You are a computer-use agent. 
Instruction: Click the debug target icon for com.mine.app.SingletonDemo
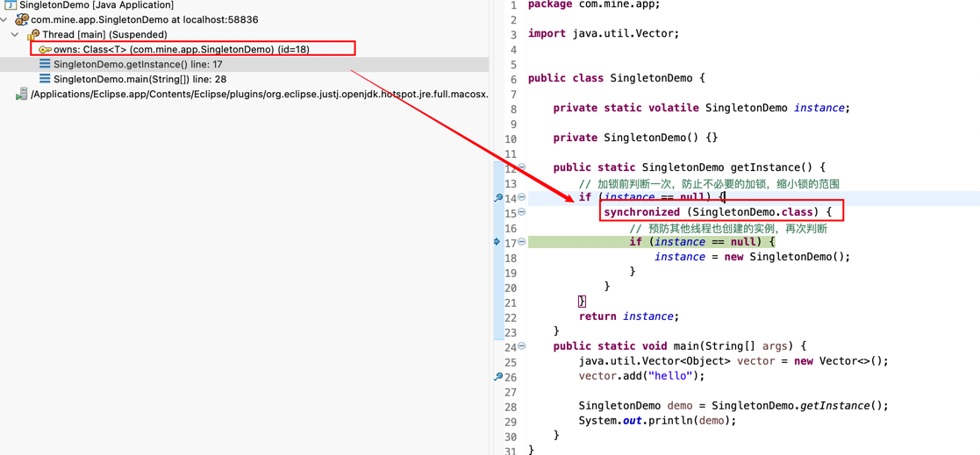(x=22, y=19)
